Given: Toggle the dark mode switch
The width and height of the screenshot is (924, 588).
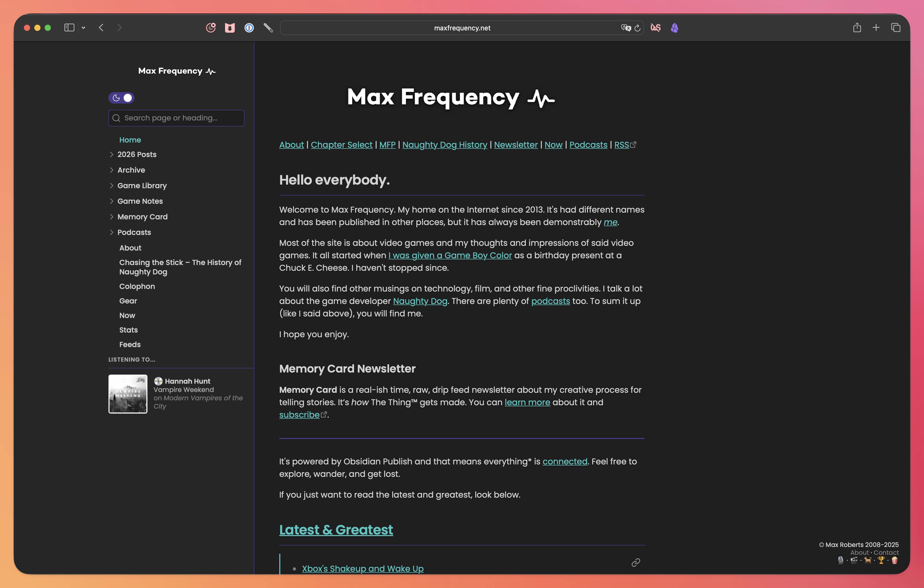Looking at the screenshot, I should click(x=121, y=98).
